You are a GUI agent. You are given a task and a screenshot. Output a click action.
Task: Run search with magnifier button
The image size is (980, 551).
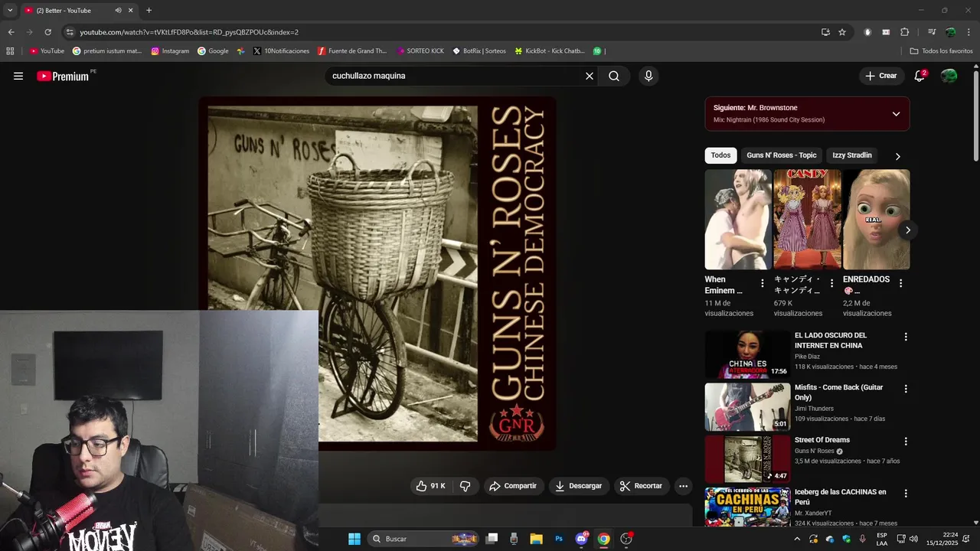point(614,76)
